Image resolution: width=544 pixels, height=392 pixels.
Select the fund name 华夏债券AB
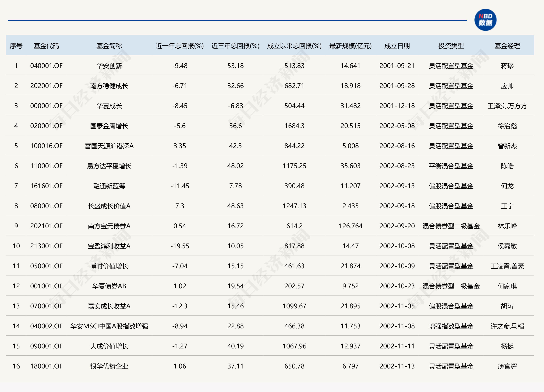[109, 286]
